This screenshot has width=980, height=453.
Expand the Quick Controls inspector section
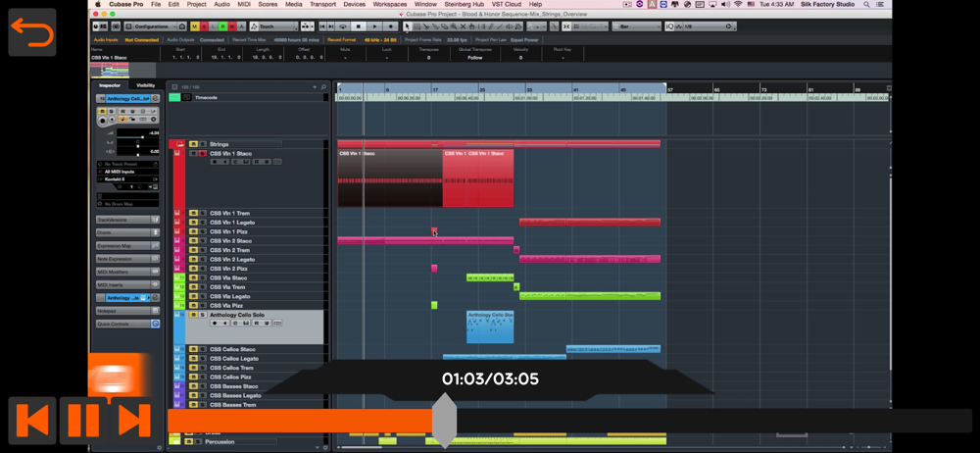(x=127, y=325)
